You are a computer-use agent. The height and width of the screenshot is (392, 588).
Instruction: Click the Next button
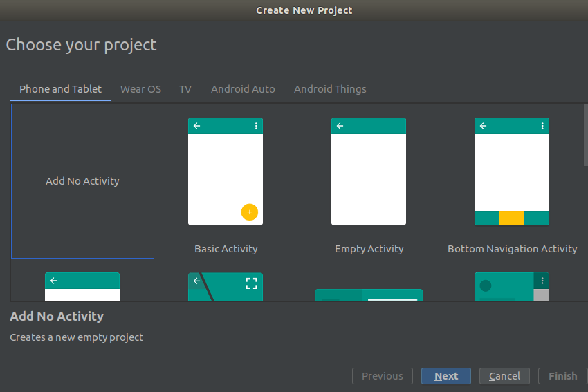(x=446, y=376)
